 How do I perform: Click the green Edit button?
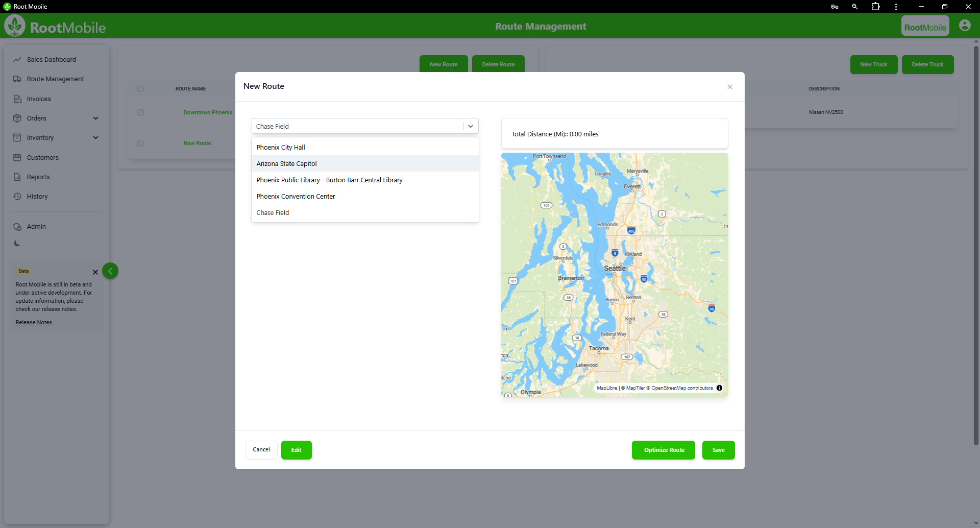click(x=297, y=450)
